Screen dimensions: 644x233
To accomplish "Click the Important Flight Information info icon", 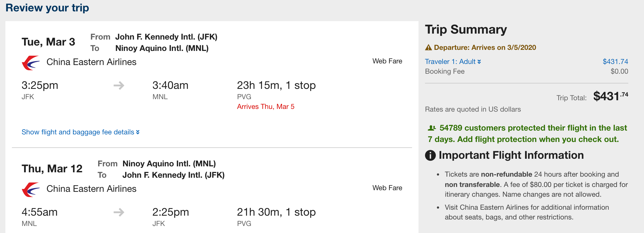I will tap(430, 156).
